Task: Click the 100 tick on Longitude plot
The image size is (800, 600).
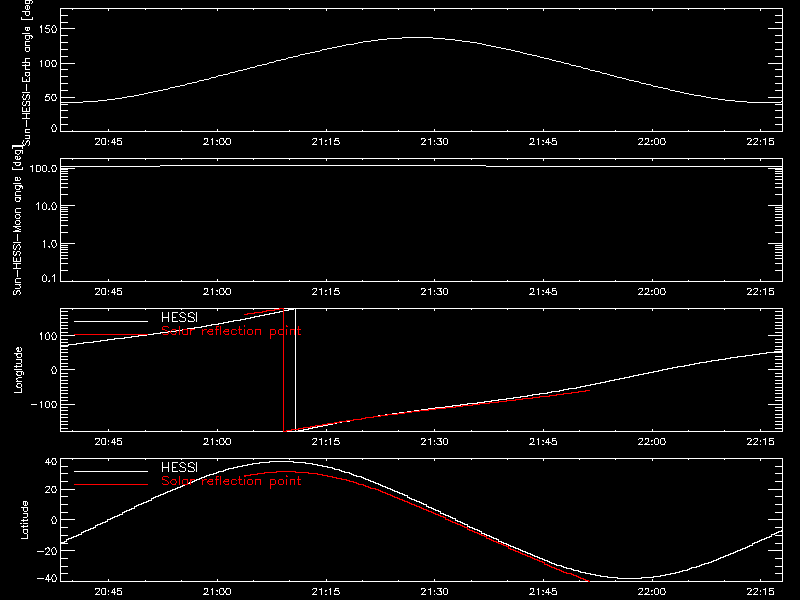Action: (x=48, y=336)
